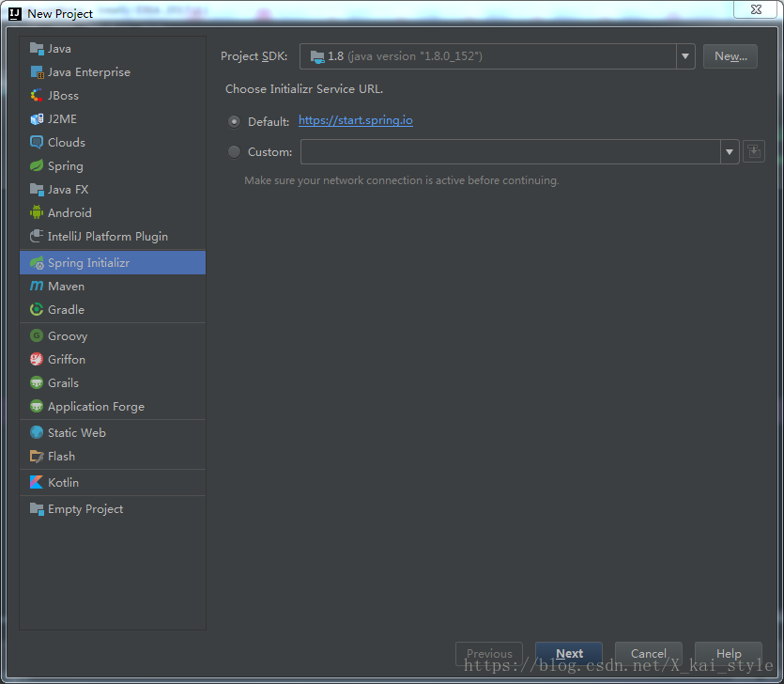Click the Grails icon

tap(37, 382)
